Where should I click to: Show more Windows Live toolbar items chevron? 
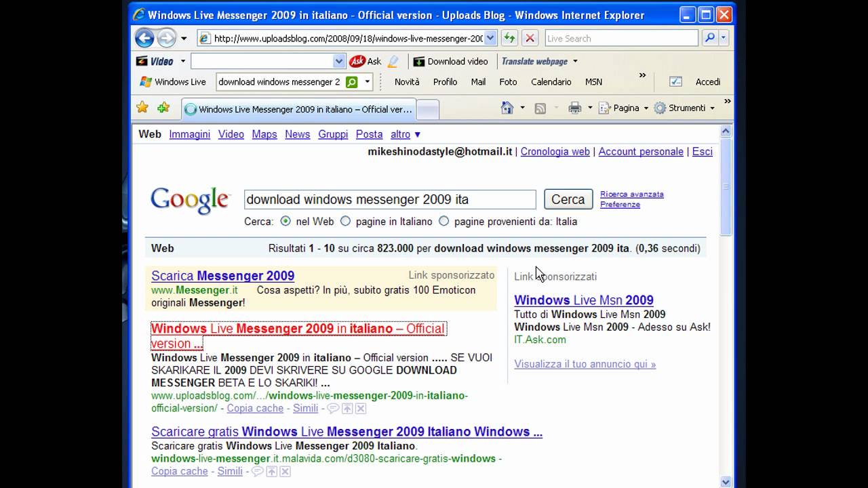[642, 76]
